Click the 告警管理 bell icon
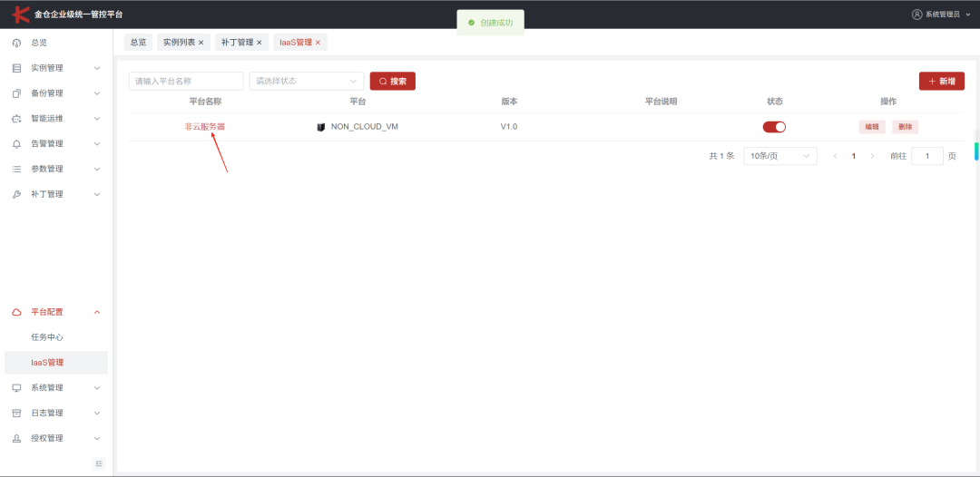 click(17, 143)
